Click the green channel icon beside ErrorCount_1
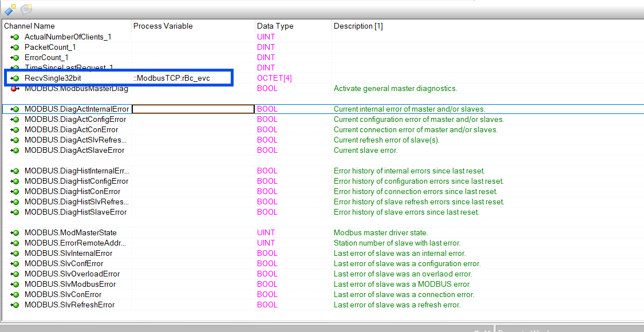 (15, 57)
